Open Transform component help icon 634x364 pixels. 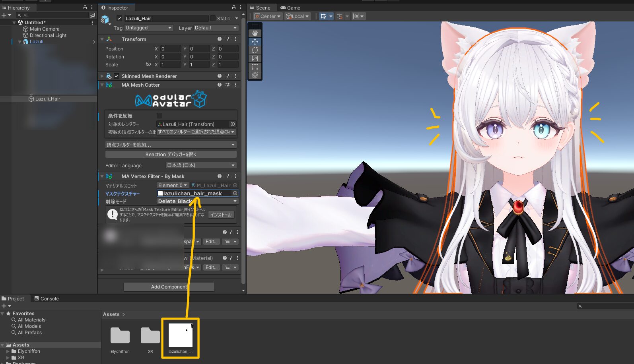coord(220,39)
